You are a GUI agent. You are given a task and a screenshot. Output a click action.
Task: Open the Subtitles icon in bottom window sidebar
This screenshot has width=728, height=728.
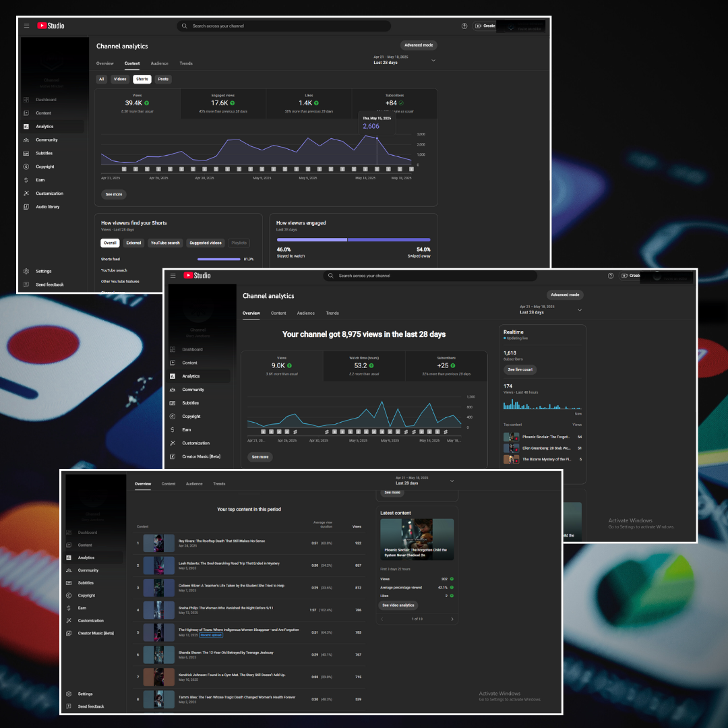[69, 583]
